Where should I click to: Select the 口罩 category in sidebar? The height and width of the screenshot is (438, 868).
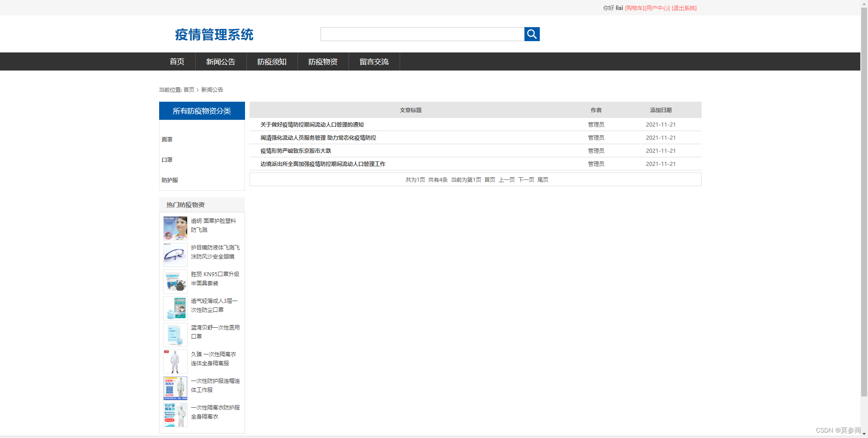[x=167, y=160]
